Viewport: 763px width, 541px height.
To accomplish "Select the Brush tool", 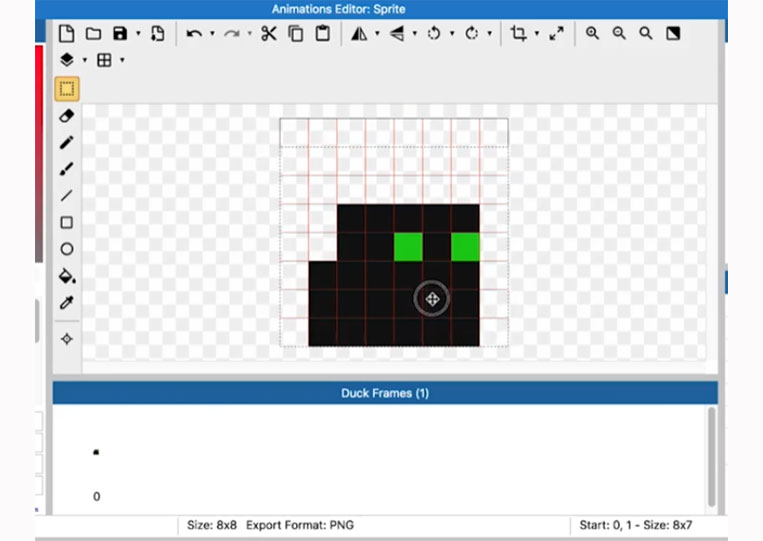I will (x=67, y=169).
